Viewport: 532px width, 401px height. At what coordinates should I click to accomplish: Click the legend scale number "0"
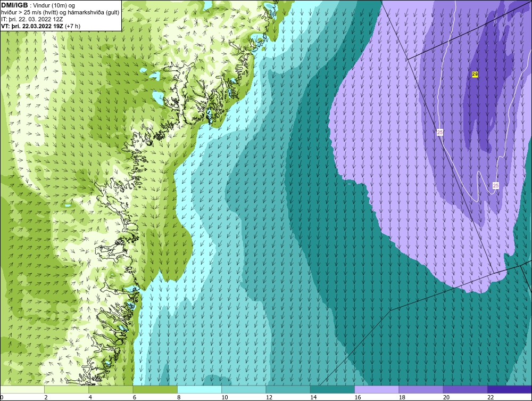click(x=2, y=397)
